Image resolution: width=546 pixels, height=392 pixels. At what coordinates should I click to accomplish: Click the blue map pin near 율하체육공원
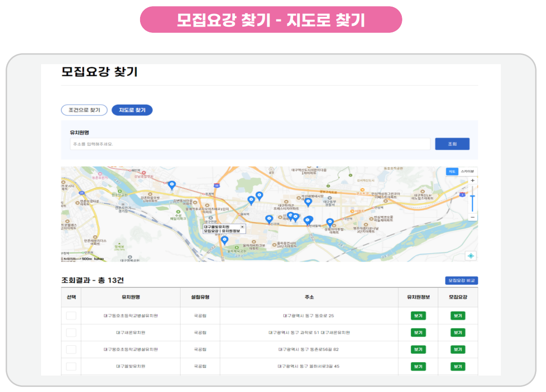coord(225,239)
